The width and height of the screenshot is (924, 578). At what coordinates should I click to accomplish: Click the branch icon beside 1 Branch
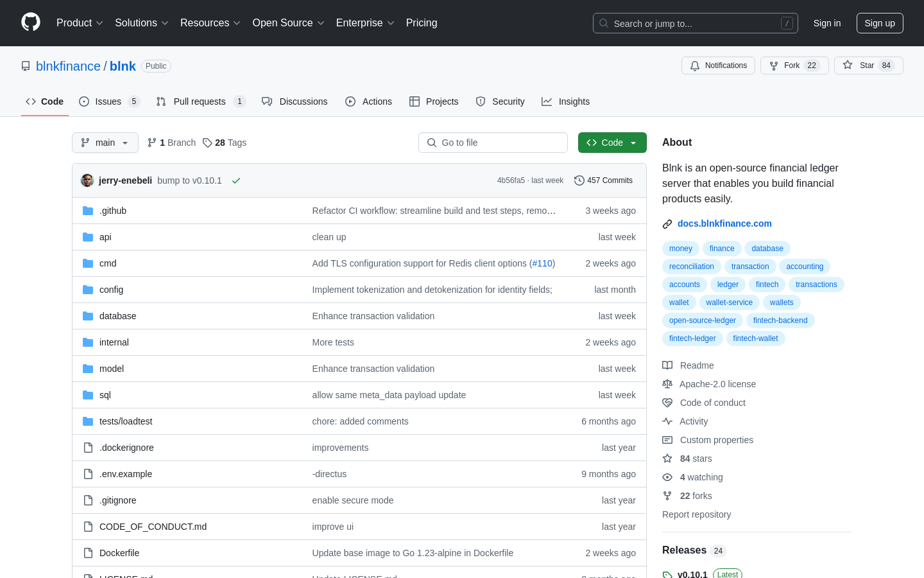tap(152, 143)
